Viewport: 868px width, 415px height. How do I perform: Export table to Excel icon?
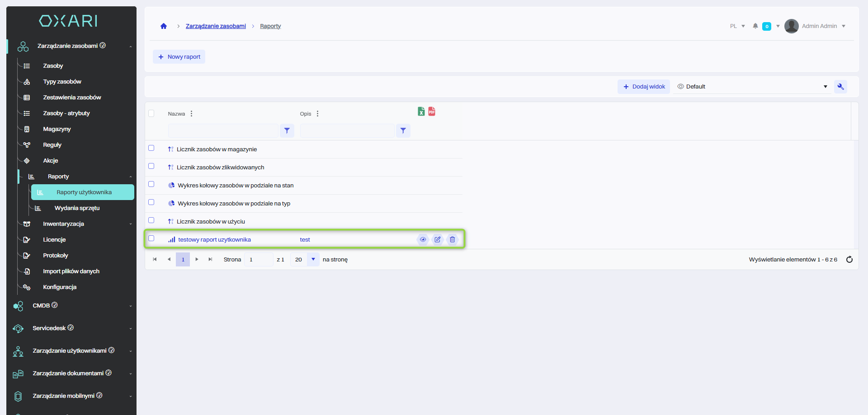coord(421,112)
